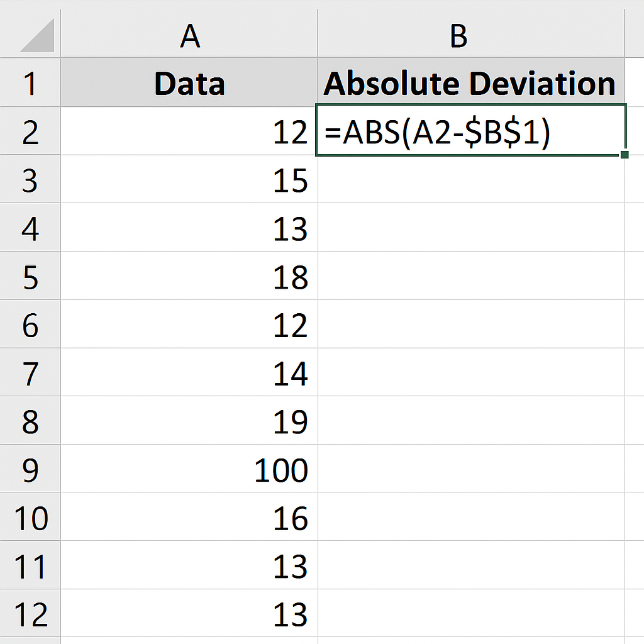Select the cell containing value 14
Image resolution: width=644 pixels, height=644 pixels.
point(189,373)
